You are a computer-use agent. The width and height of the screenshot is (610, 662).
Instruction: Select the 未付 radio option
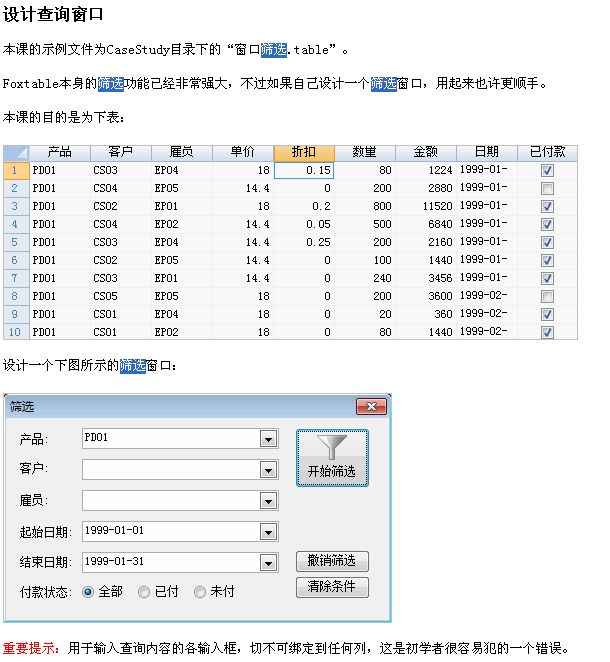point(200,592)
